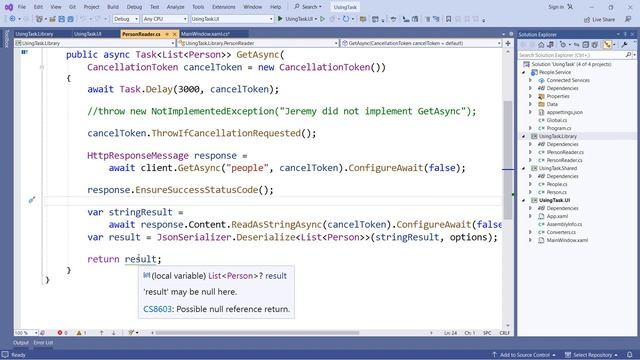Open the Build menu
Viewport: 640px width, 360px height.
(x=113, y=7)
